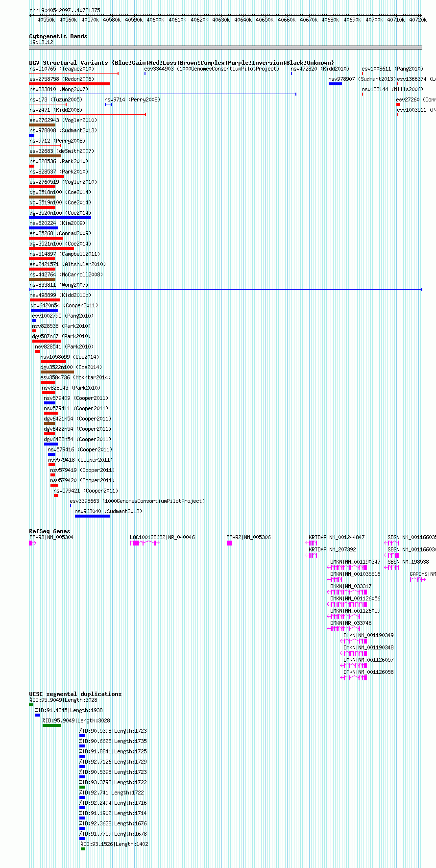436x868 pixels.
Task: Click the nsv833811 (Wong2007) label
Action: pyautogui.click(x=59, y=285)
